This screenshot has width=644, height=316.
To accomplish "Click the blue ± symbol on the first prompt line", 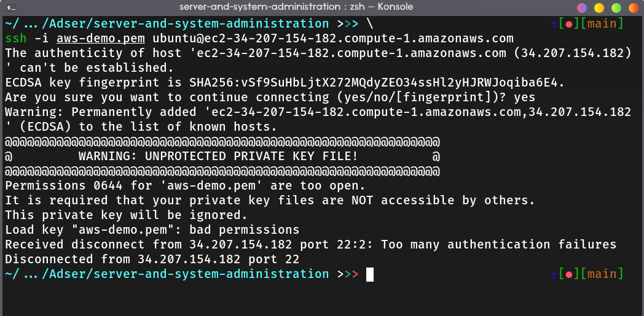I will 554,24.
